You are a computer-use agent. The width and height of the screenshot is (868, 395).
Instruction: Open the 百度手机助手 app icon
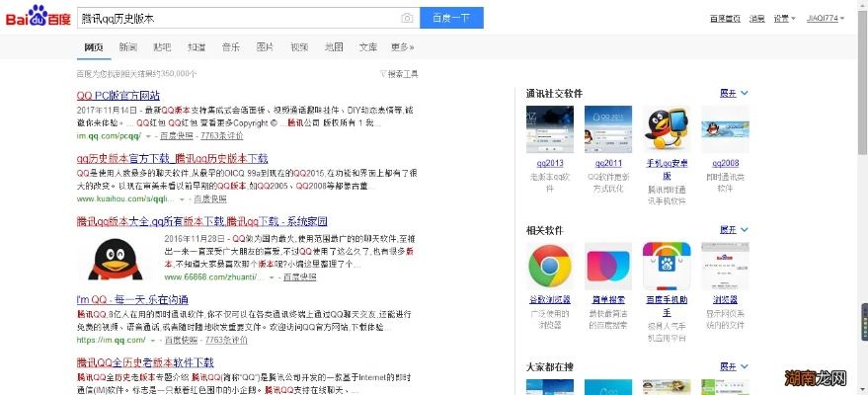pos(667,266)
